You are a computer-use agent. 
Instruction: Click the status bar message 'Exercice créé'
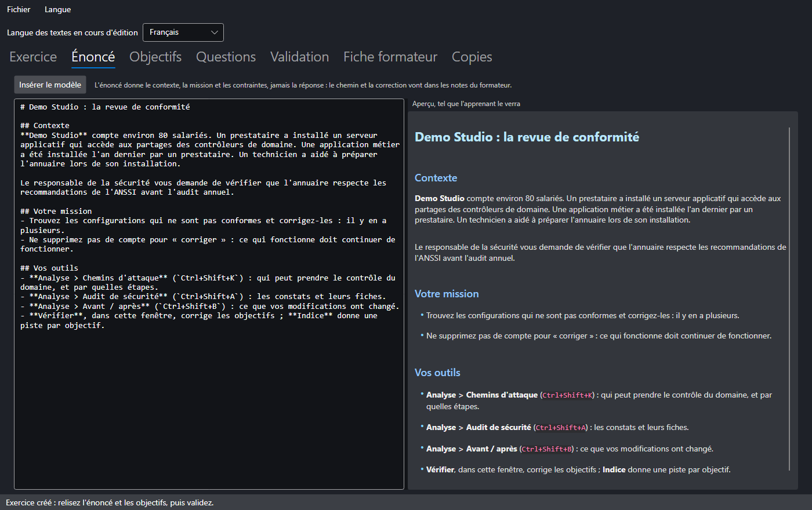(x=110, y=502)
